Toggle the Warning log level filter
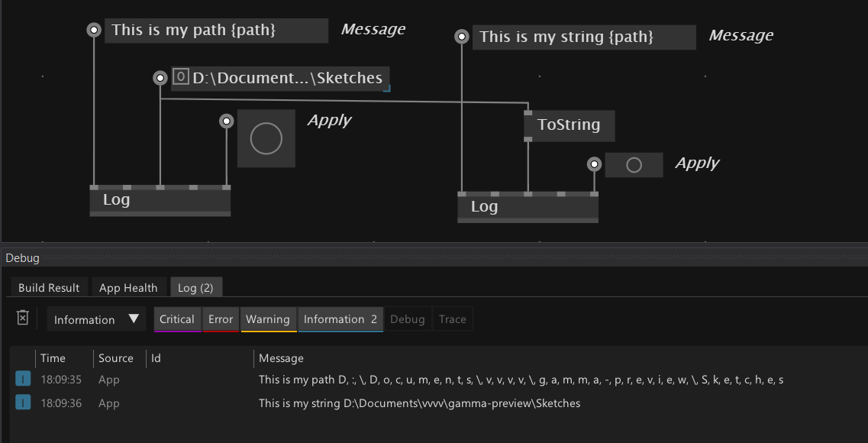 coord(268,319)
